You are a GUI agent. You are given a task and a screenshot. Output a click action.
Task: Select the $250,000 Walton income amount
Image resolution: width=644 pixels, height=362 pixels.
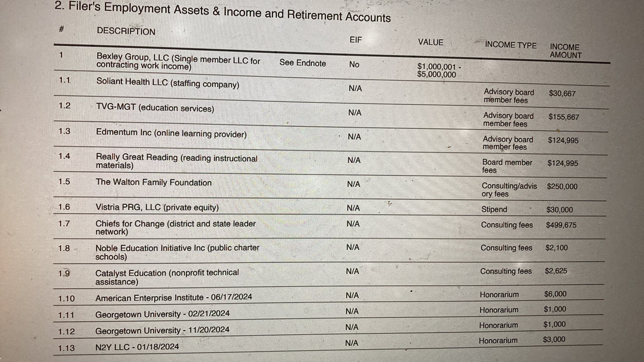point(562,186)
